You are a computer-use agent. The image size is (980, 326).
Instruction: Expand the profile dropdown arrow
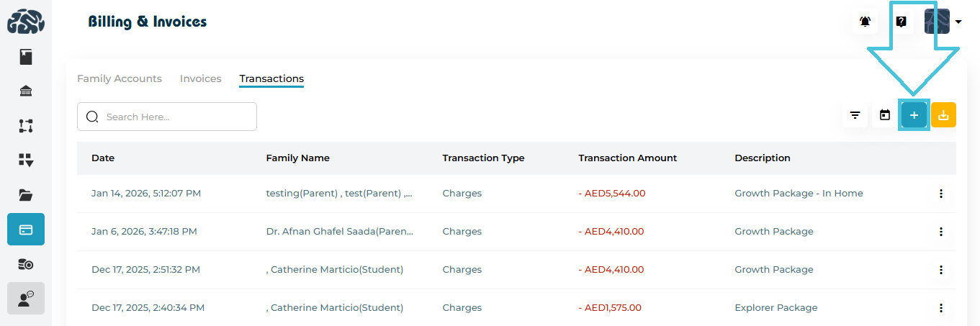coord(958,22)
